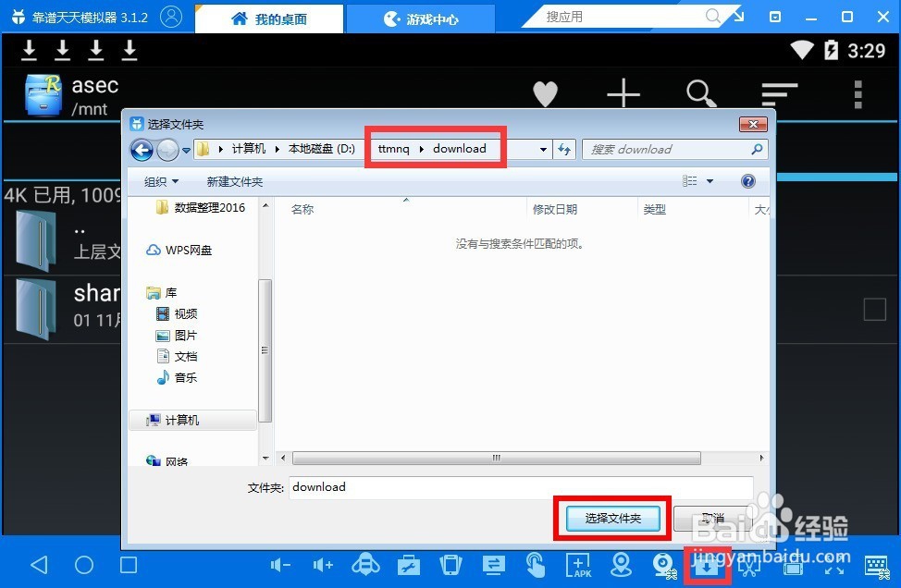Install an APK using the +APK icon
Image resolution: width=901 pixels, height=588 pixels.
click(577, 565)
